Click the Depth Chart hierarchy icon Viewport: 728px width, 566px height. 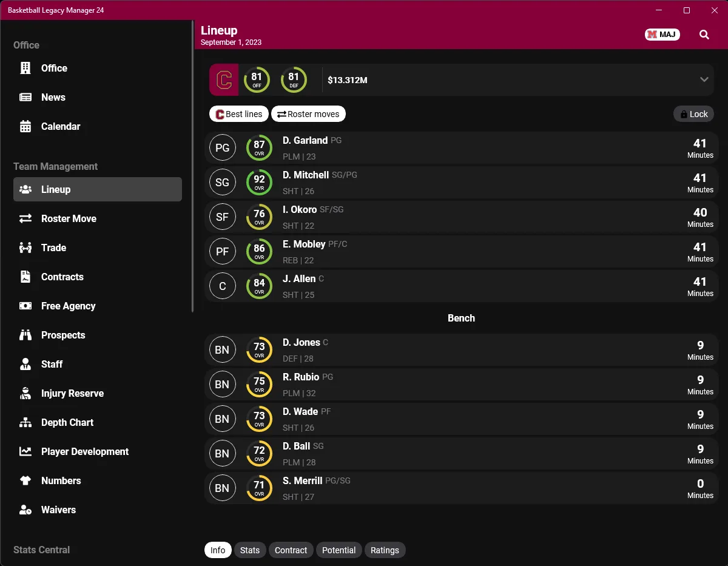[x=25, y=422]
